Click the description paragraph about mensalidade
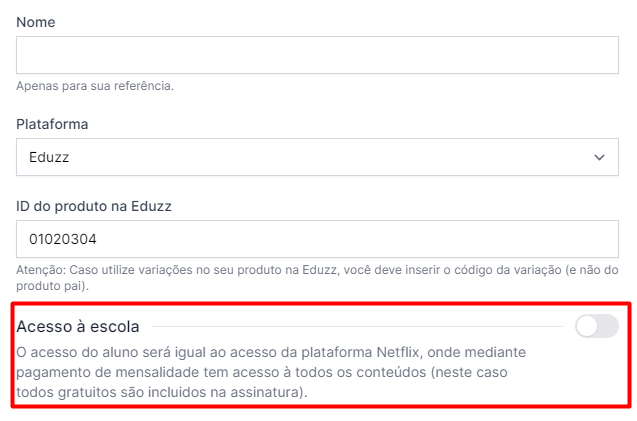Viewport: 637px width, 421px height. [271, 372]
